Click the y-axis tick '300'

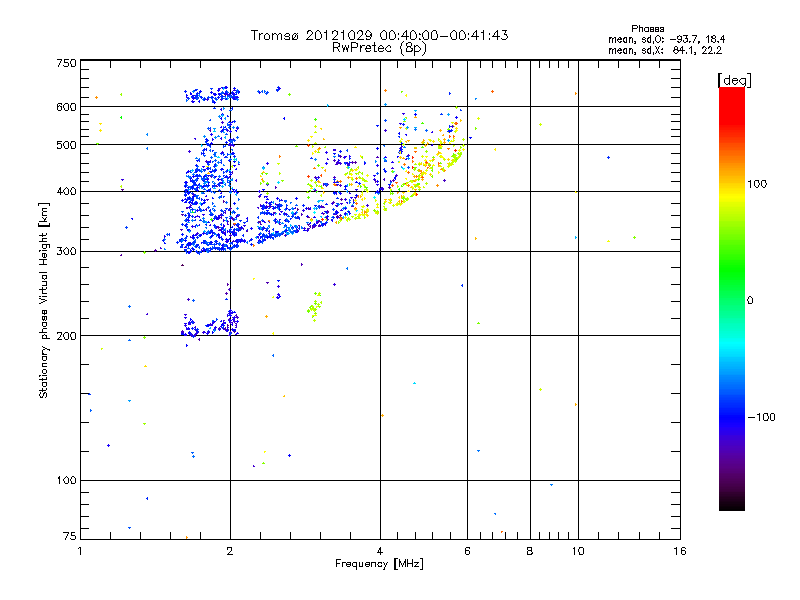point(66,251)
